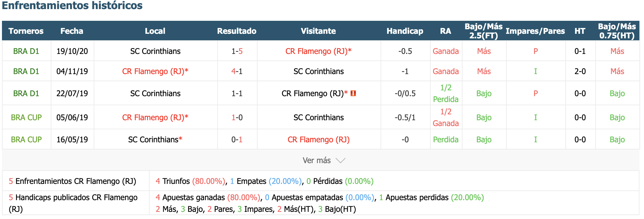Select SC Corinthians visitor on 04/11/19 row
The image size is (644, 219).
[x=318, y=71]
